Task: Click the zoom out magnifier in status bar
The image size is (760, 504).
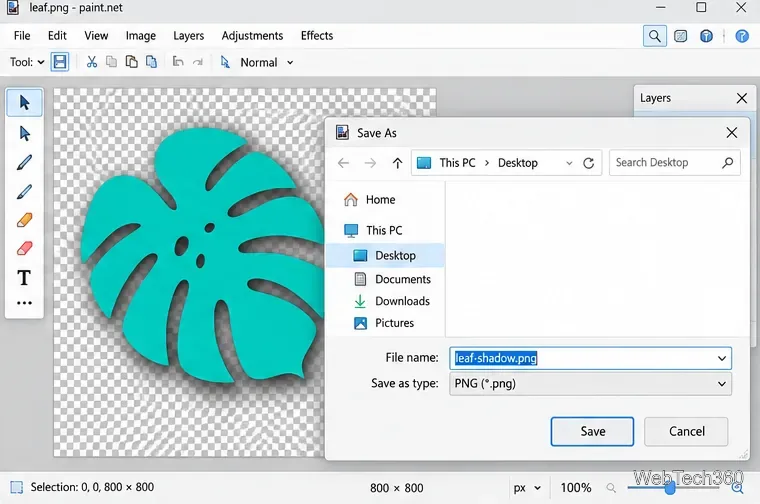Action: tap(611, 488)
